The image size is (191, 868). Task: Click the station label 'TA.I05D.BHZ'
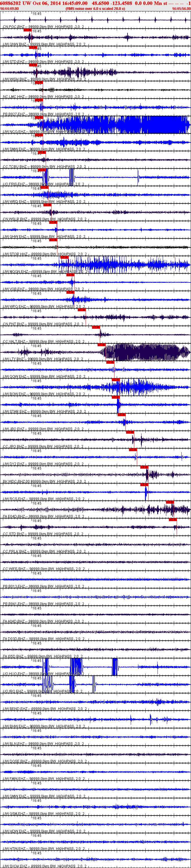click(13, 656)
